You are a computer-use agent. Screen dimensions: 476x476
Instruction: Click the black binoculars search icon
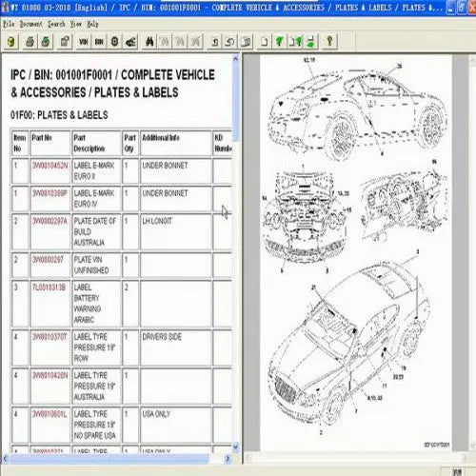[x=149, y=42]
